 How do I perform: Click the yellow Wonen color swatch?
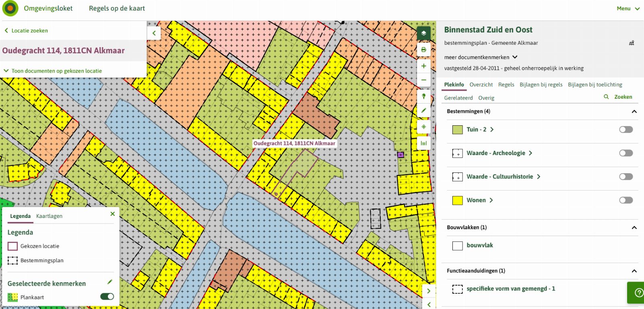(458, 201)
